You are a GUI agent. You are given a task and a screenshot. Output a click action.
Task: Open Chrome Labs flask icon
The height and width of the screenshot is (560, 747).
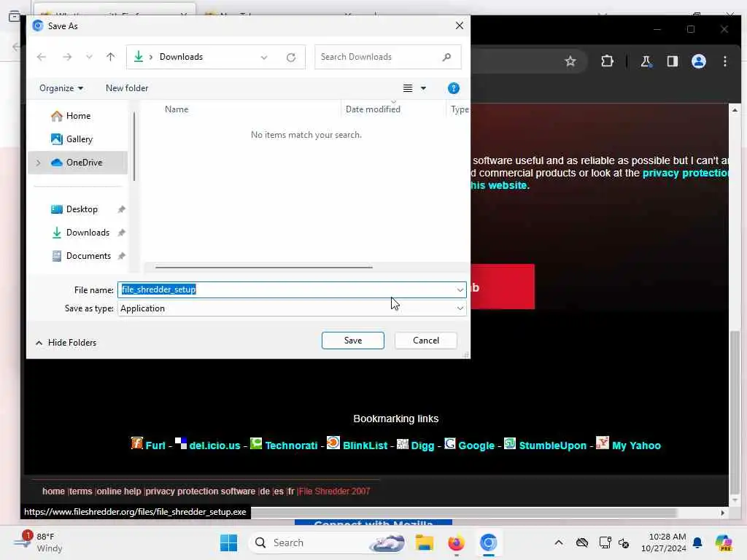[x=646, y=61]
